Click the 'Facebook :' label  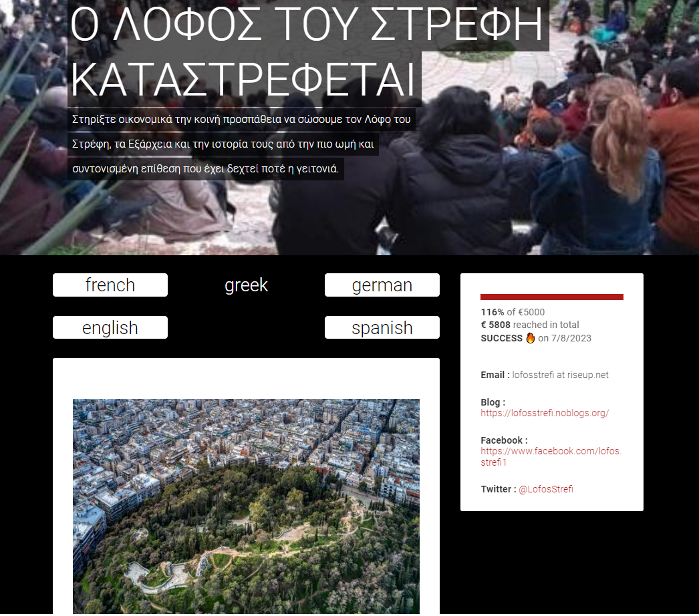(x=504, y=440)
